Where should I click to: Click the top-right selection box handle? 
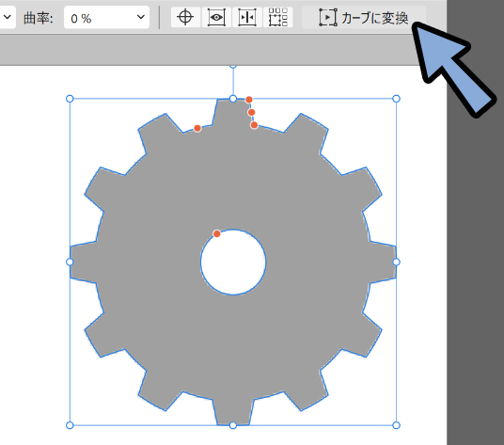coord(396,99)
